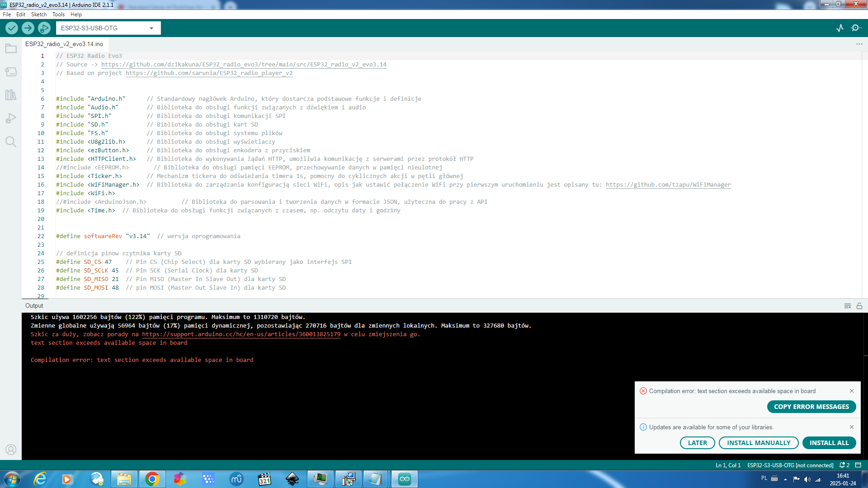Open the Tools menu

58,14
